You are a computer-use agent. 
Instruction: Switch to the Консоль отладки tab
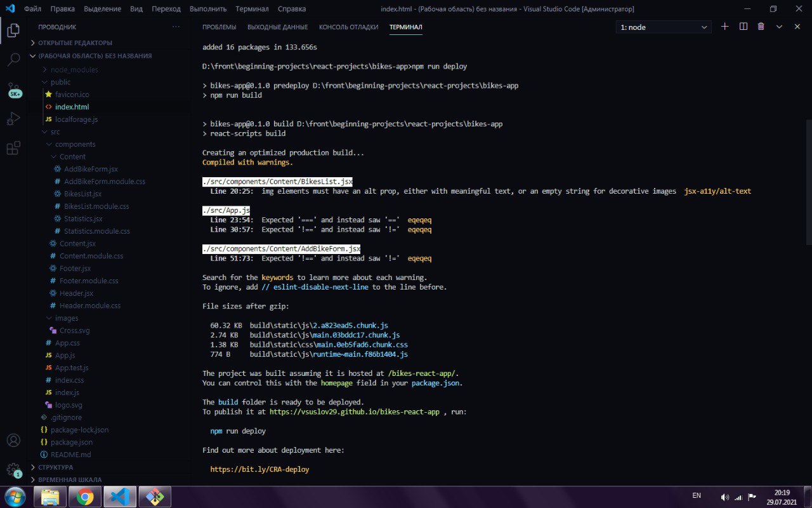[348, 27]
